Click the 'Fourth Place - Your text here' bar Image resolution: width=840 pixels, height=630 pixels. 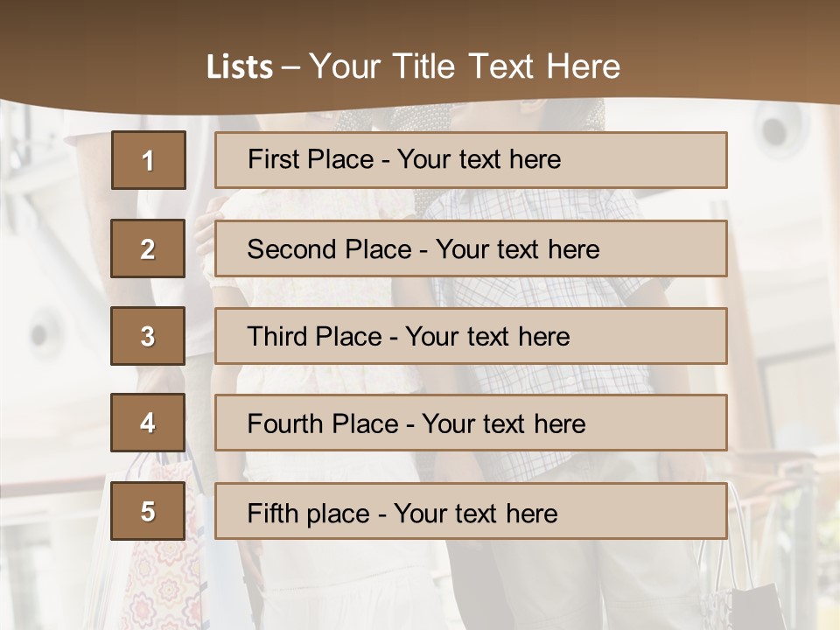pyautogui.click(x=471, y=423)
